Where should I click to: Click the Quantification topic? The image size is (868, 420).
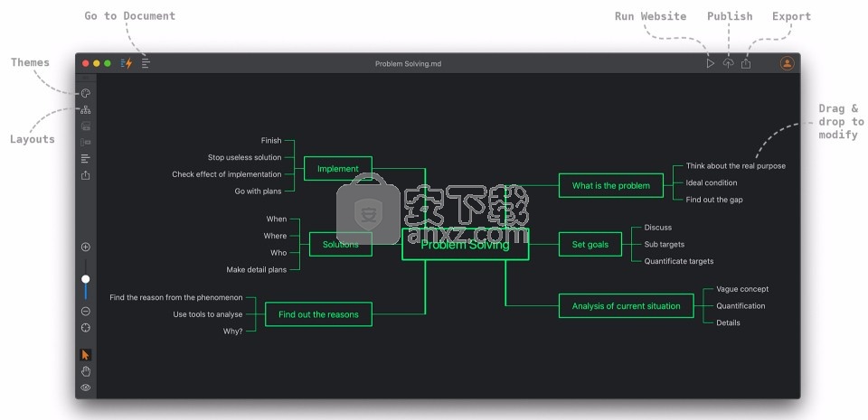[741, 305]
